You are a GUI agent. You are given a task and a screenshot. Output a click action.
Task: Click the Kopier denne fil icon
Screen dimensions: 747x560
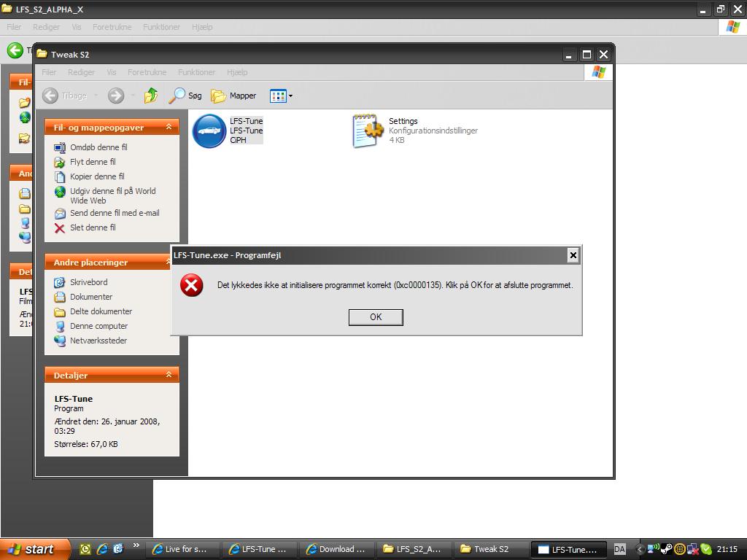pyautogui.click(x=60, y=177)
